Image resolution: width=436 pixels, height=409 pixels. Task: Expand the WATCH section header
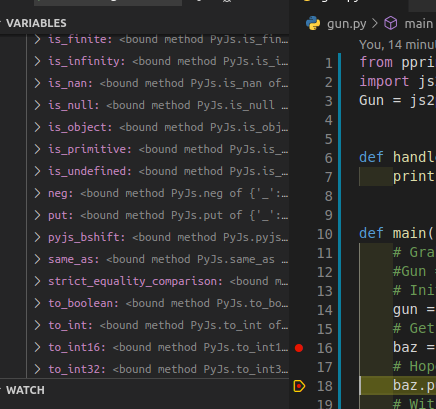(25, 390)
